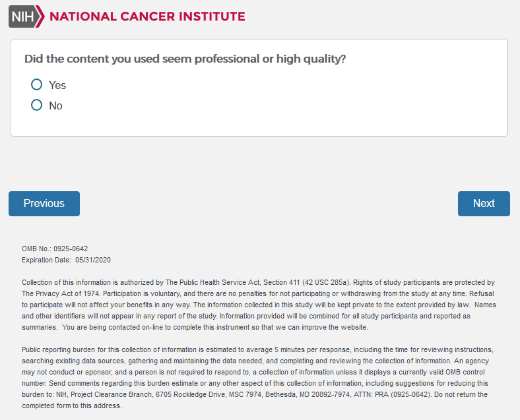520x420 pixels.
Task: Click the professional or high quality question heading
Action: (x=185, y=59)
